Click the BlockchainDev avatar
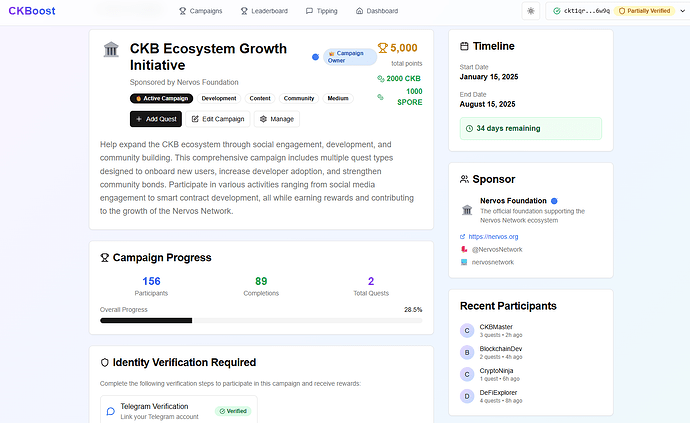 (467, 353)
